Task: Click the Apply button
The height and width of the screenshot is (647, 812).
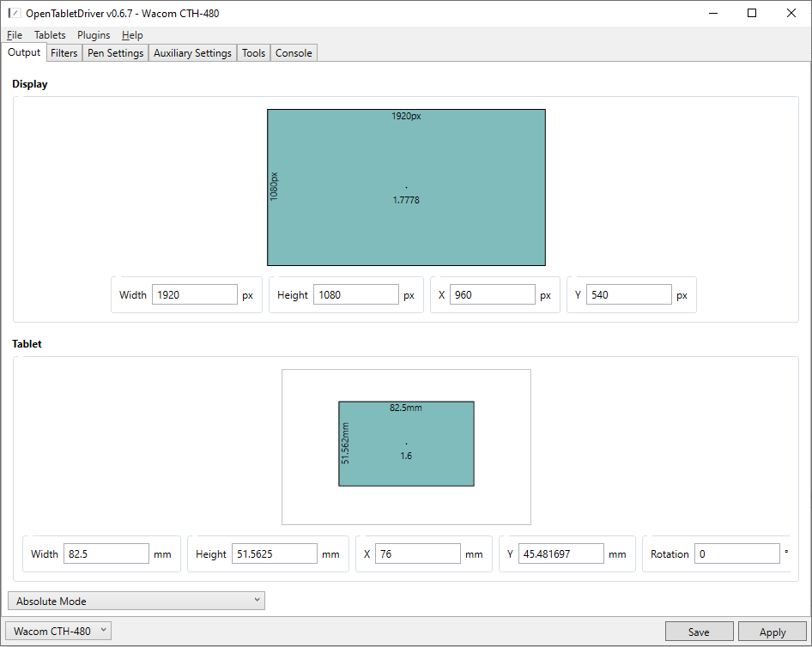Action: tap(773, 632)
